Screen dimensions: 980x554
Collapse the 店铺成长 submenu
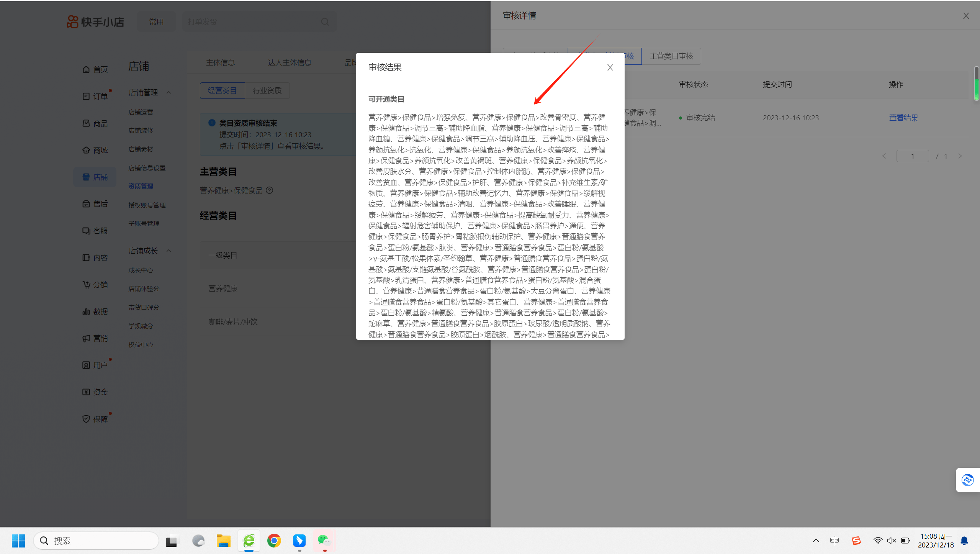pyautogui.click(x=169, y=251)
